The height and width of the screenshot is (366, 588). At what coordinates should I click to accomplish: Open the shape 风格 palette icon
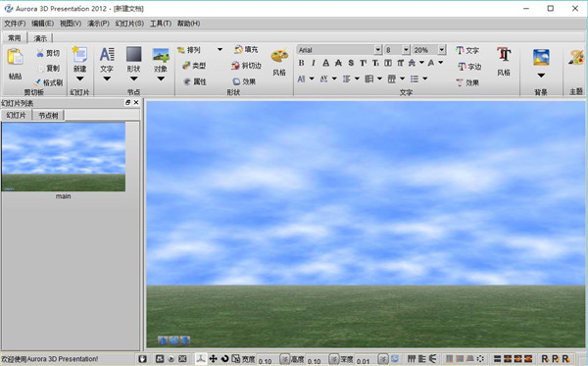[x=279, y=56]
